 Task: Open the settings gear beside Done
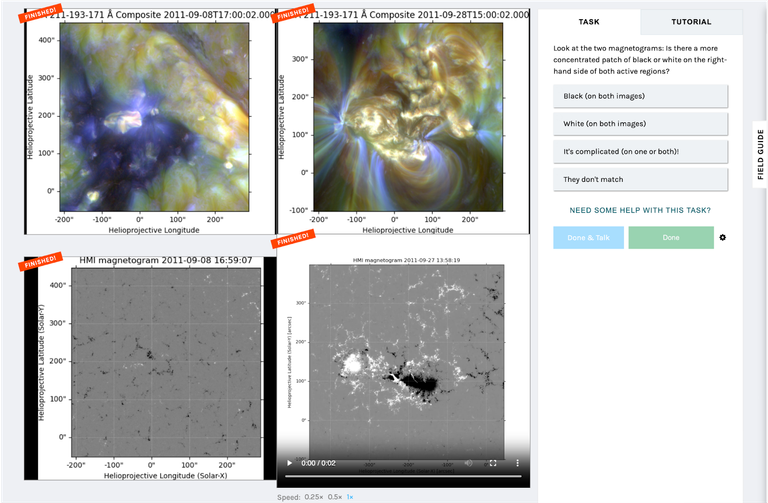point(723,238)
